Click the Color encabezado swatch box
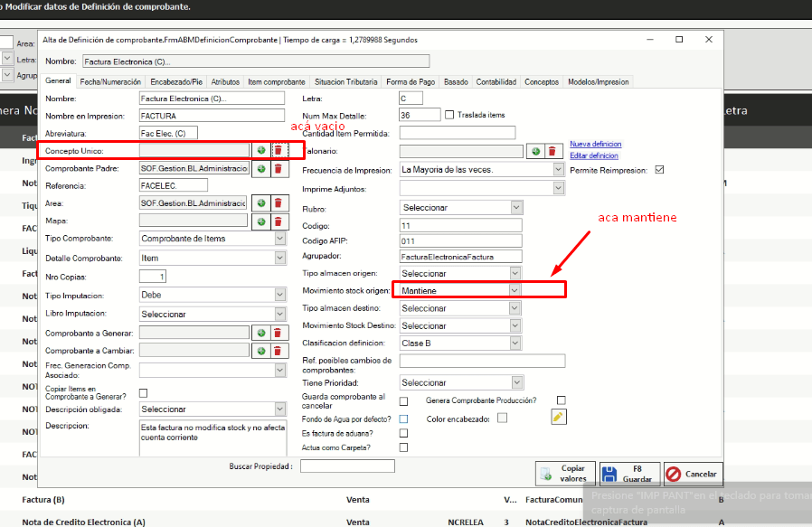812x527 pixels. point(503,418)
